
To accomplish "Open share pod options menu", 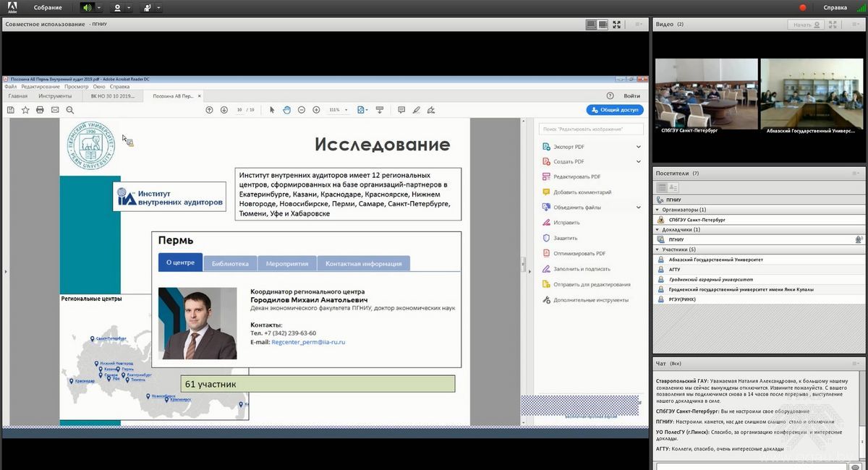I will click(639, 24).
